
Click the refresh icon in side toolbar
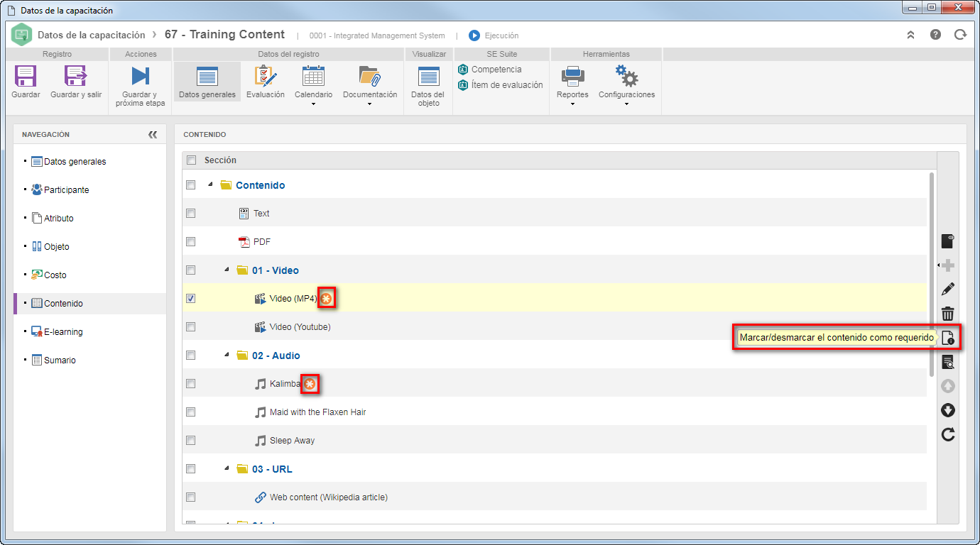947,434
